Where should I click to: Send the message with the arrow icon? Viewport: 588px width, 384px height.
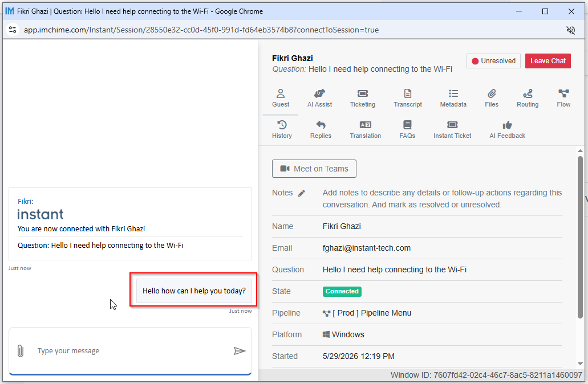240,351
